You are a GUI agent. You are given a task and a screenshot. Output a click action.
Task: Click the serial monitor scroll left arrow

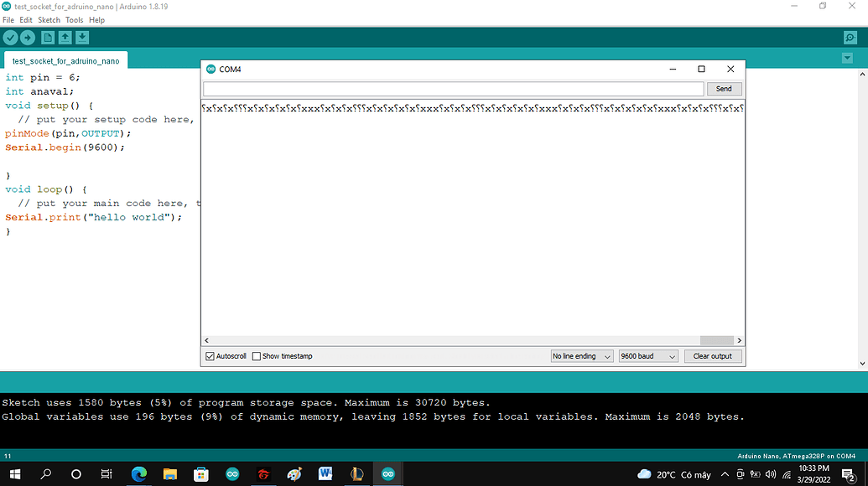click(x=206, y=340)
